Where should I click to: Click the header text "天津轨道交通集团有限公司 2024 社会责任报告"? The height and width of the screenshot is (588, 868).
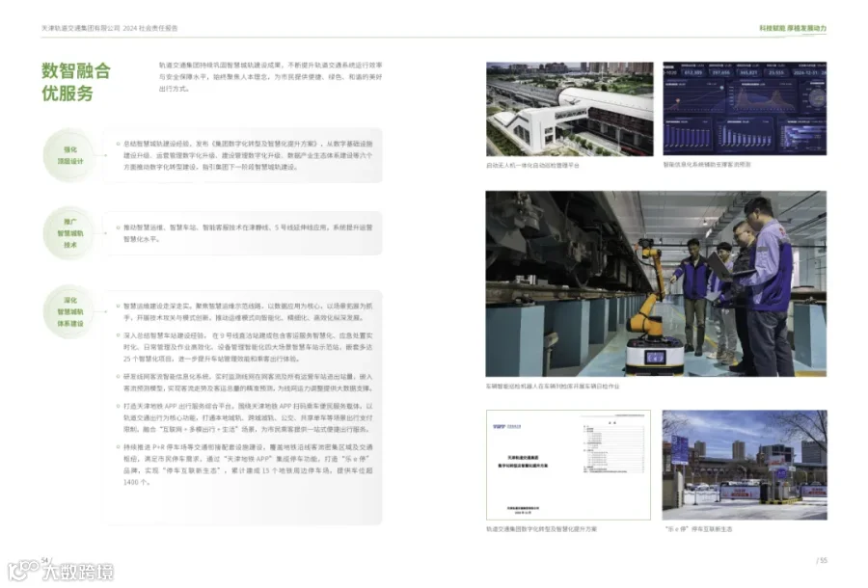tap(110, 28)
